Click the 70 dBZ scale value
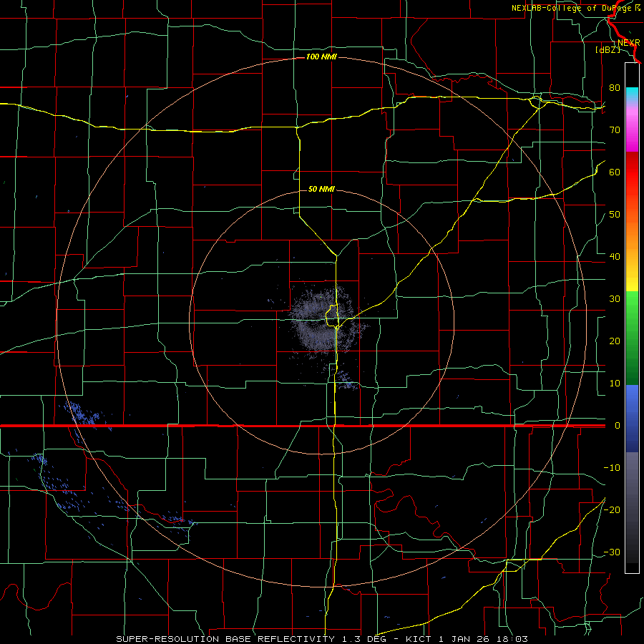 615,130
